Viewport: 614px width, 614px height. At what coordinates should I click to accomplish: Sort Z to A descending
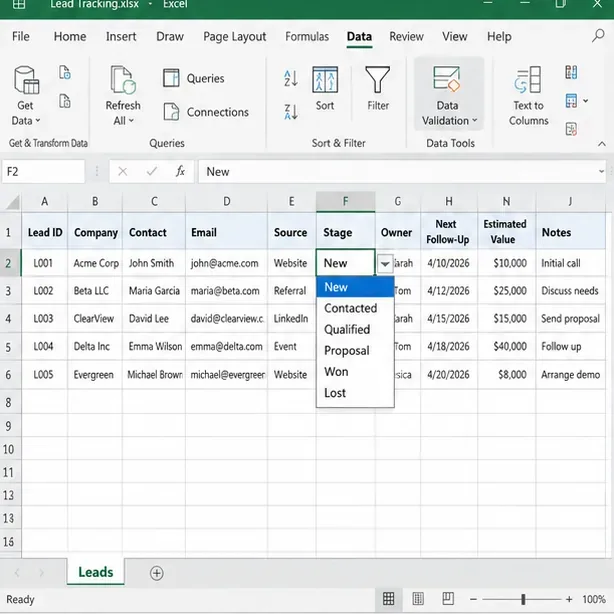(x=291, y=112)
